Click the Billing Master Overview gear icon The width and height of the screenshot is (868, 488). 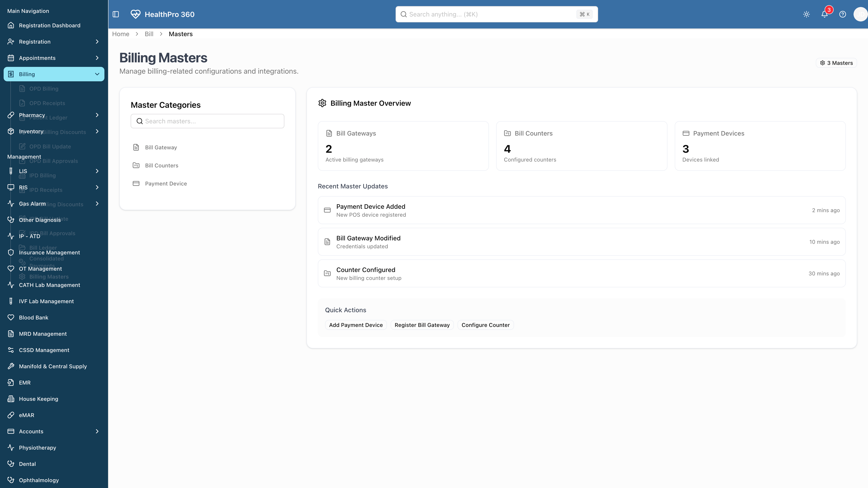pyautogui.click(x=322, y=103)
